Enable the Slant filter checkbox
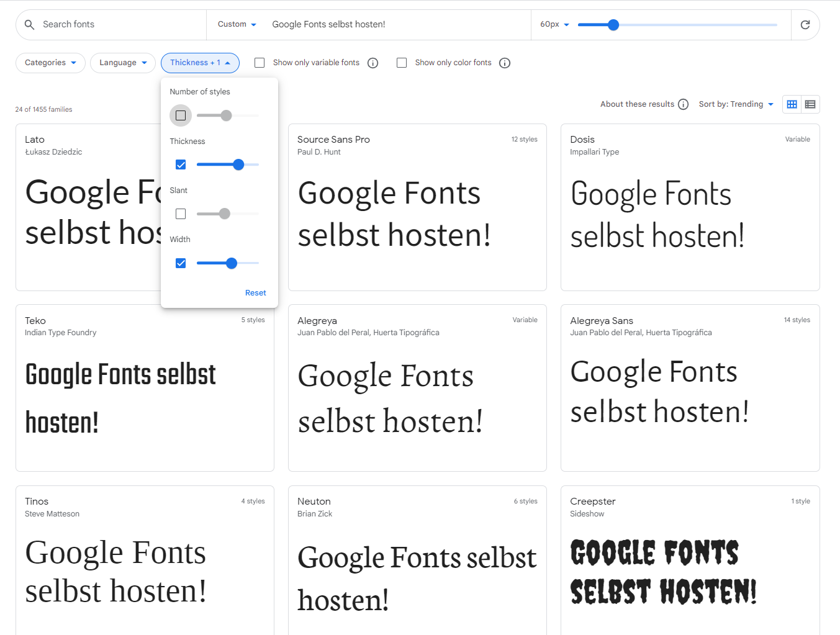840x635 pixels. (181, 214)
